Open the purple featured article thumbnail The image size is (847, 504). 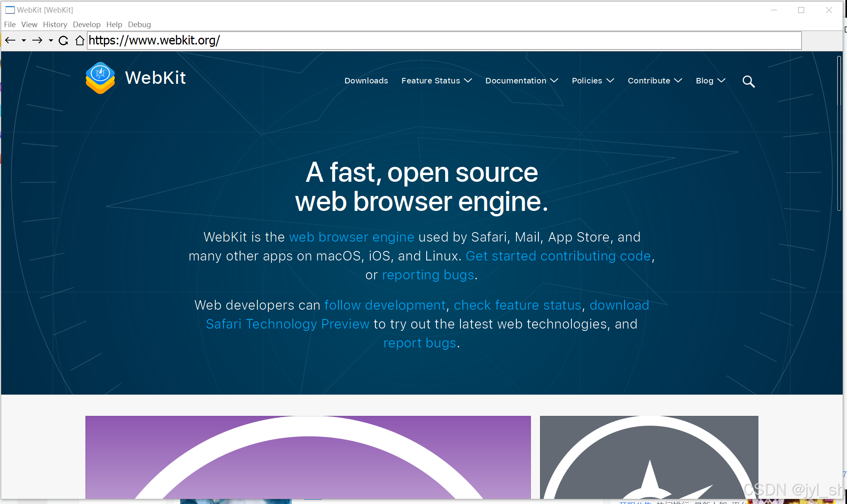(308, 457)
